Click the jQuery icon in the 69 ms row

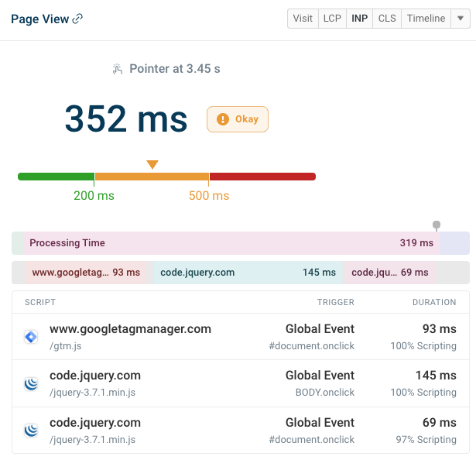click(x=31, y=431)
